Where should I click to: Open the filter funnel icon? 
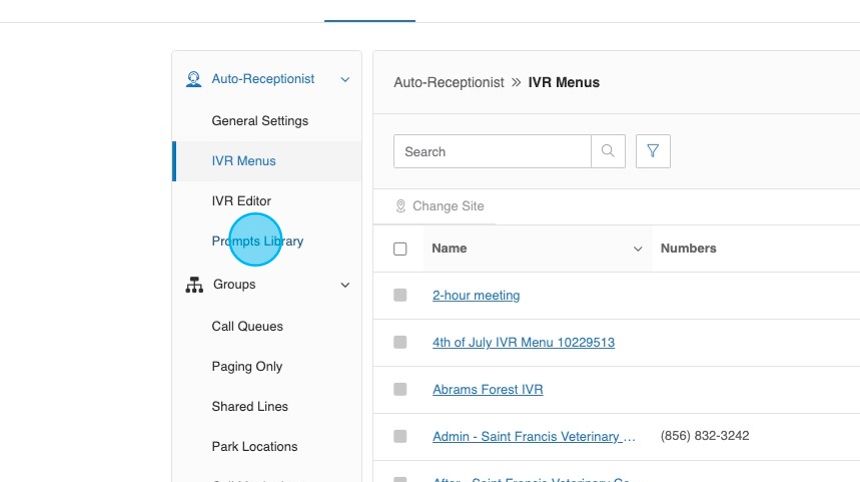point(653,152)
